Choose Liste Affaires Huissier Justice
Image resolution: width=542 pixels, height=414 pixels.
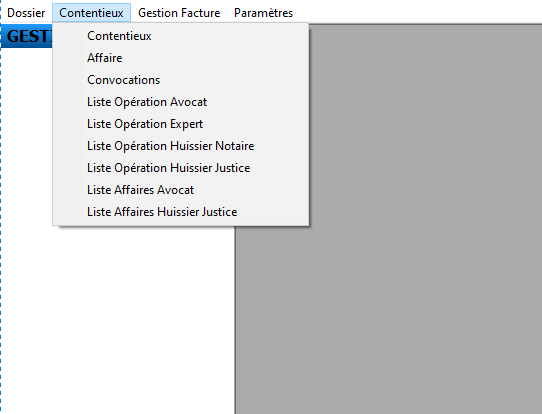181,212
